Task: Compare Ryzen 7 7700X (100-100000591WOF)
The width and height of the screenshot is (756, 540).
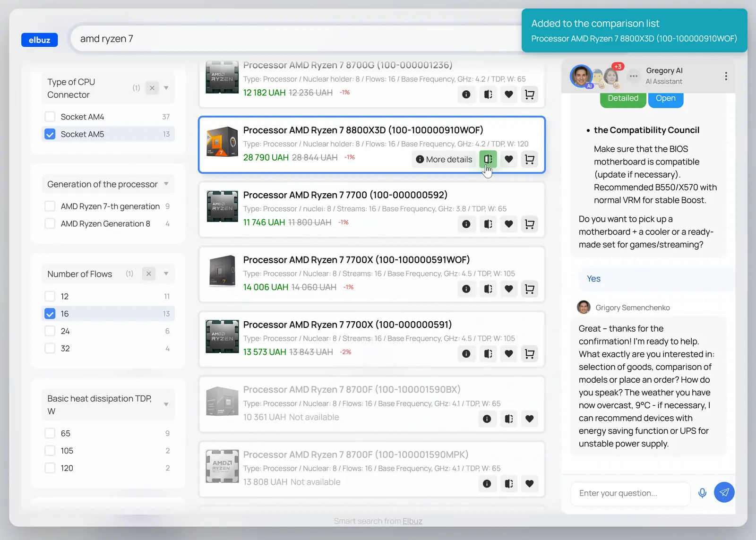Action: (488, 289)
